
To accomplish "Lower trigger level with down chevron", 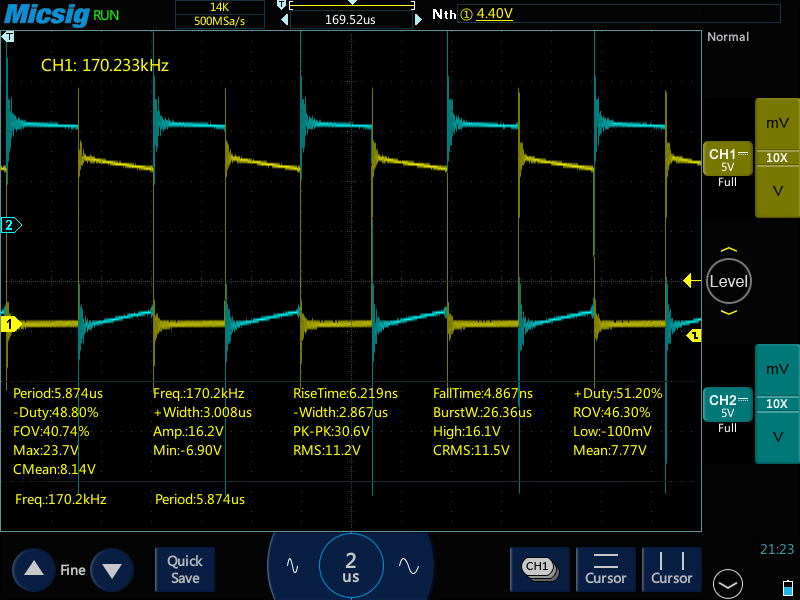I will pos(729,312).
